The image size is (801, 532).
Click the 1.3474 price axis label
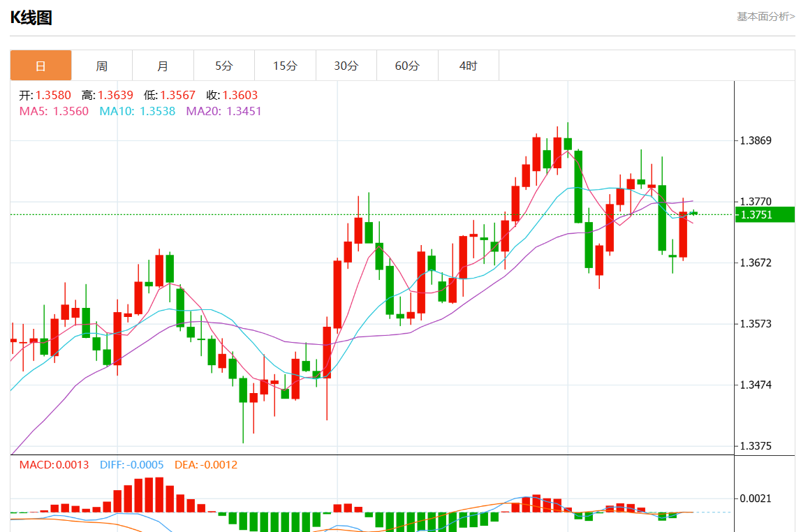coord(756,385)
